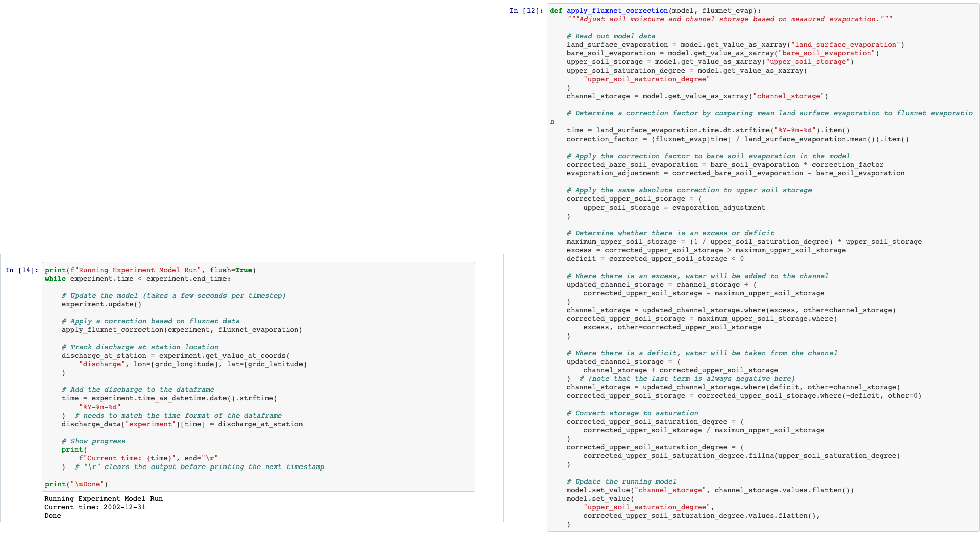This screenshot has height=535, width=980.
Task: Place cursor on the "deficit =" assignment line
Action: (655, 259)
